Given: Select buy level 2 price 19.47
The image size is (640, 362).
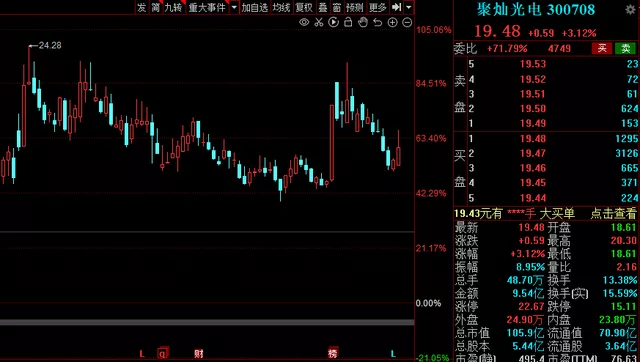Looking at the screenshot, I should (x=533, y=153).
